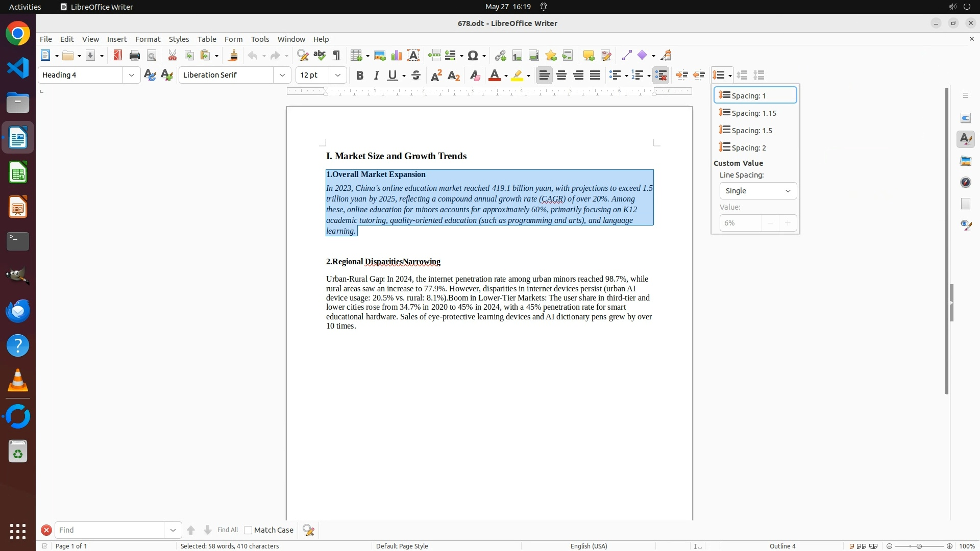The image size is (980, 551).
Task: Toggle Bold formatting
Action: coord(360,76)
